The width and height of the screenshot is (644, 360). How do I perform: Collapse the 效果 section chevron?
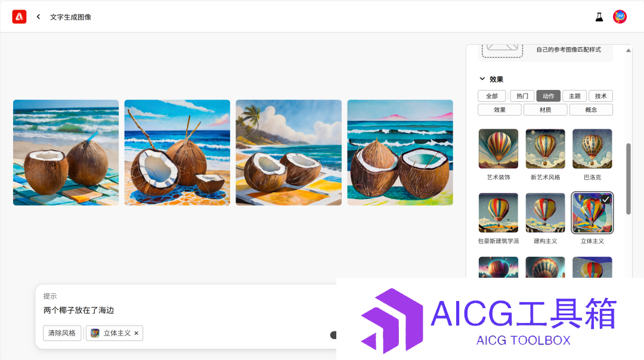tap(482, 79)
